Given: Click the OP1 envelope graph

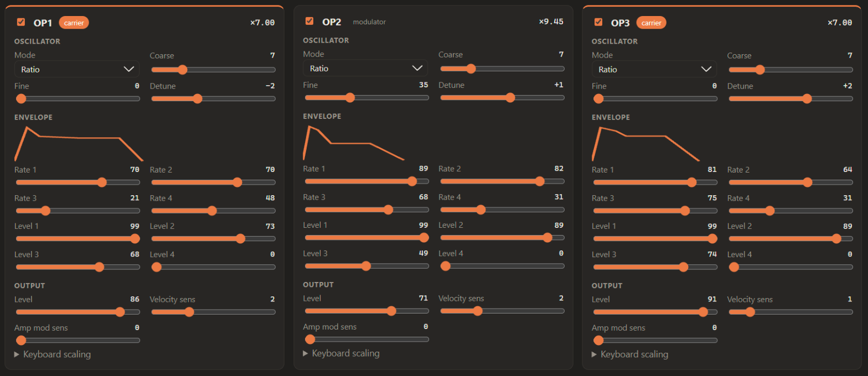Looking at the screenshot, I should coord(79,143).
